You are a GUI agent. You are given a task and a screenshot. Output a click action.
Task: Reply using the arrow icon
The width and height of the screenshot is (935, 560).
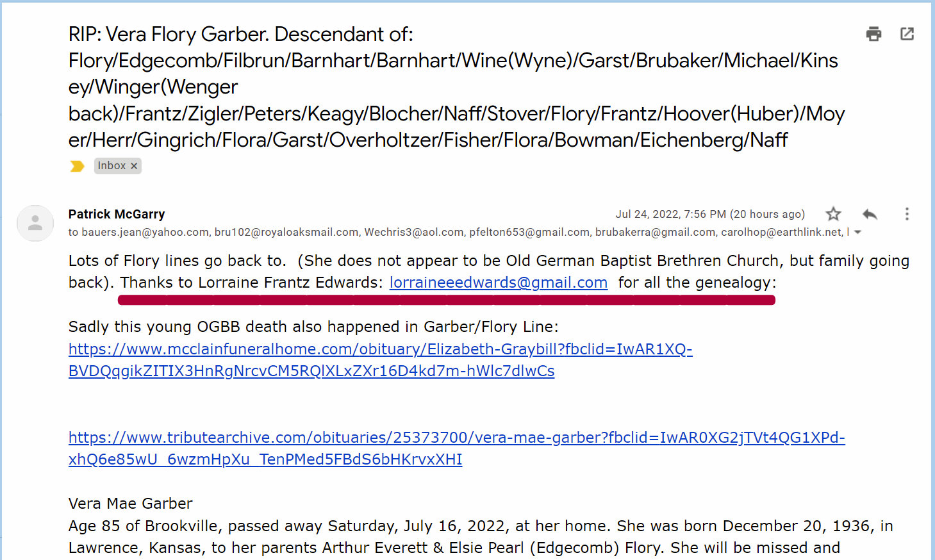pos(870,214)
